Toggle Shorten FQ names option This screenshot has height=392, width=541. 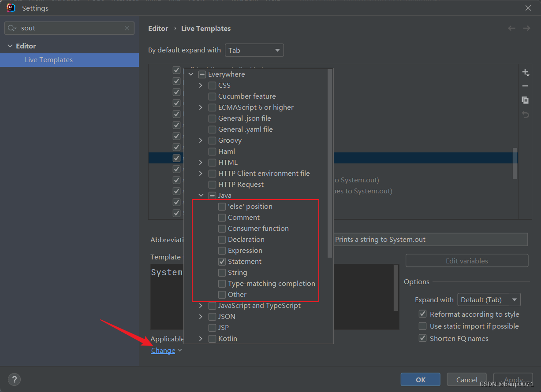pos(422,338)
